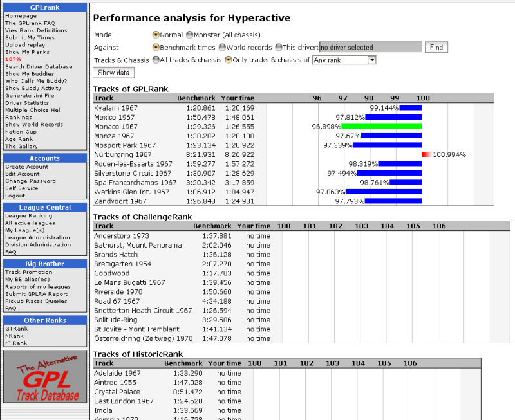This screenshot has width=515, height=420.
Task: Open Driver Statistics
Action: pyautogui.click(x=27, y=103)
